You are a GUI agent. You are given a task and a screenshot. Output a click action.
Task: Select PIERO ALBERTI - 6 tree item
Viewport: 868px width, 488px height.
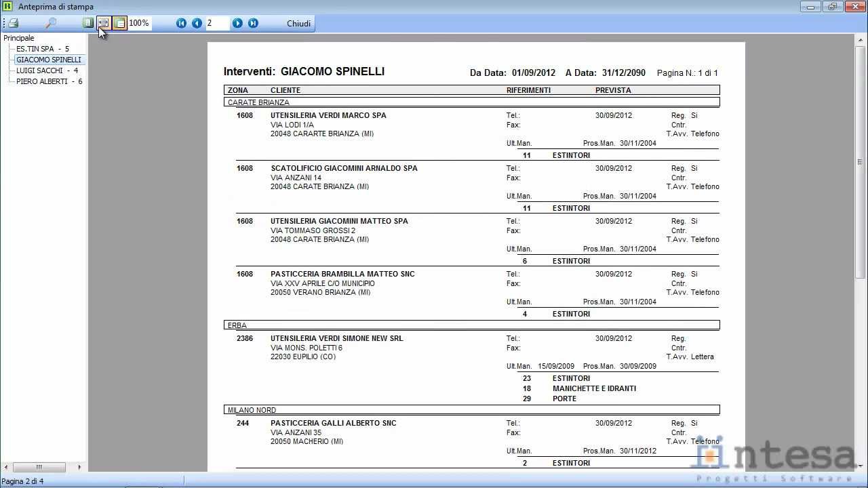coord(50,81)
